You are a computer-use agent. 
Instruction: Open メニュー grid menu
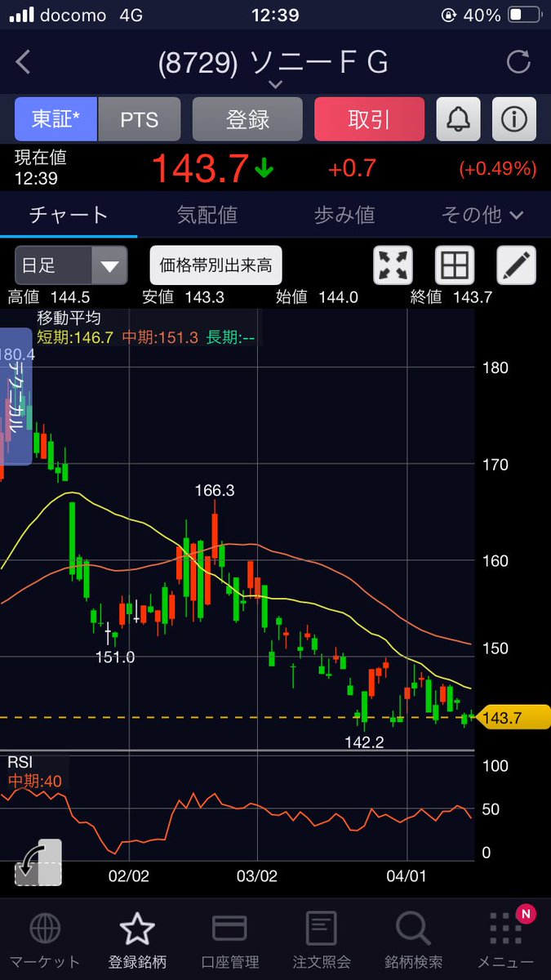[506, 942]
